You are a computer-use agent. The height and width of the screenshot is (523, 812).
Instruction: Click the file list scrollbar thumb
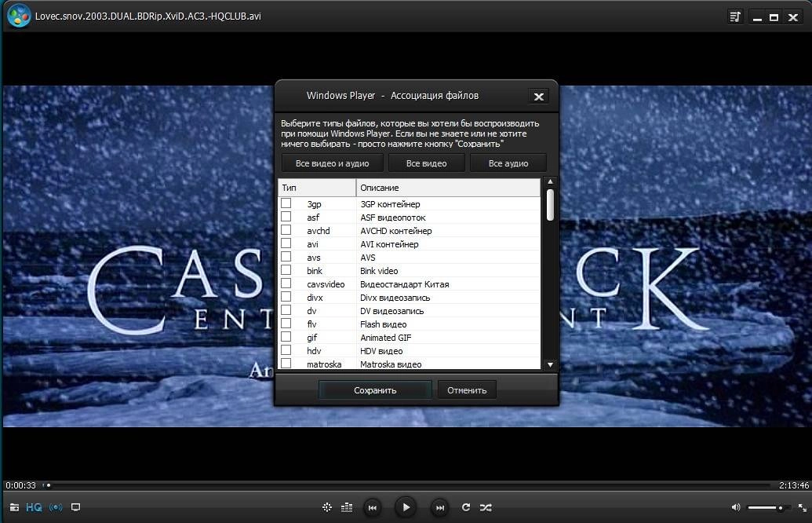pyautogui.click(x=550, y=205)
